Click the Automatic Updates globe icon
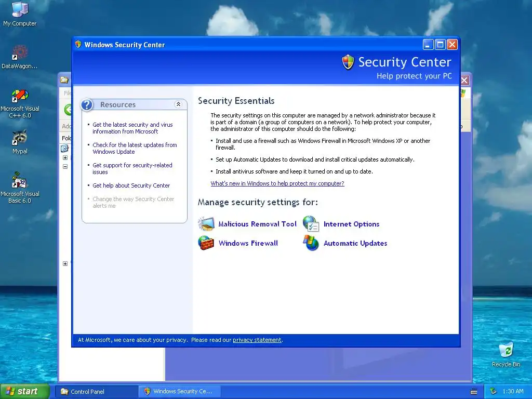The image size is (532, 399). [311, 243]
